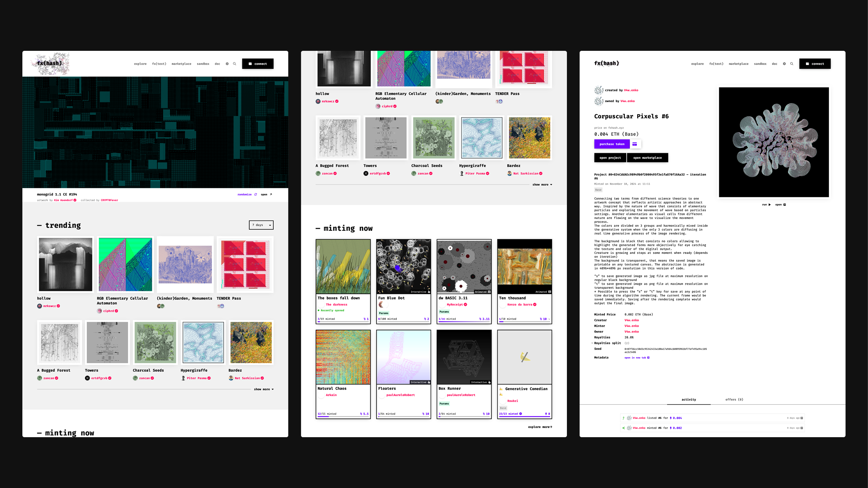Image resolution: width=868 pixels, height=488 pixels.
Task: Click the credit card payment icon
Action: [x=635, y=144]
